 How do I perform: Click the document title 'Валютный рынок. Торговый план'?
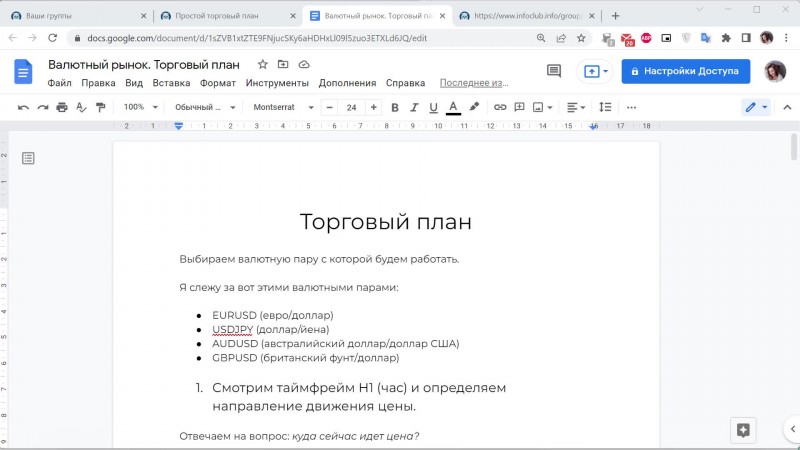tap(144, 65)
